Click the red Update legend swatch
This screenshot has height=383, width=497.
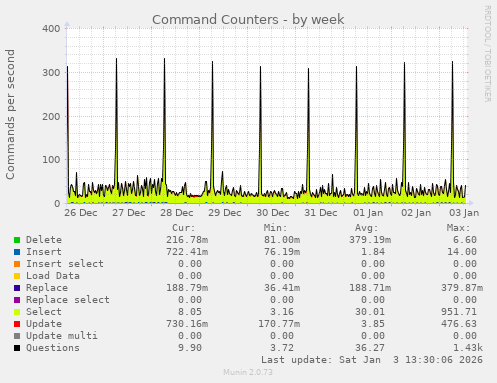click(17, 324)
